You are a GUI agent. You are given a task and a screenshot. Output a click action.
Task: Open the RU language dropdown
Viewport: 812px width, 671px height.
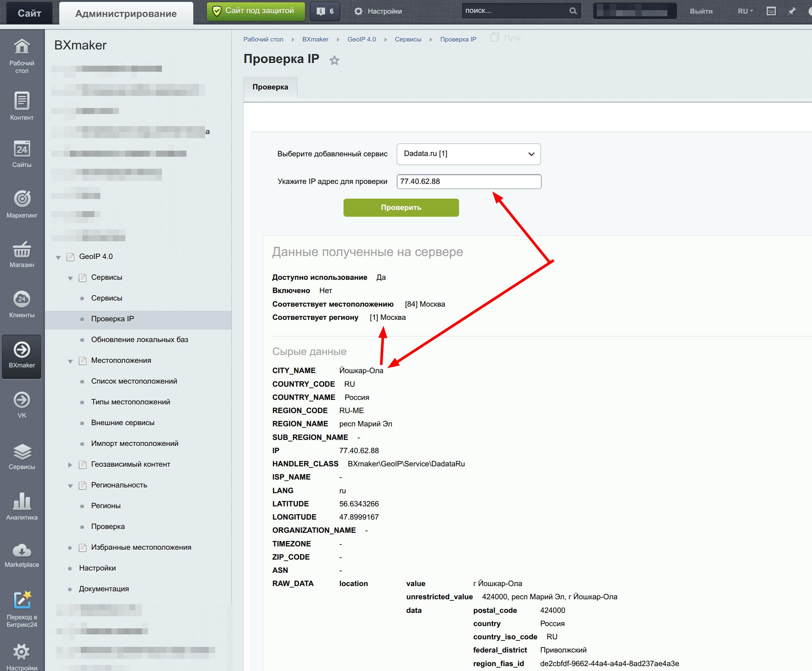(x=746, y=11)
